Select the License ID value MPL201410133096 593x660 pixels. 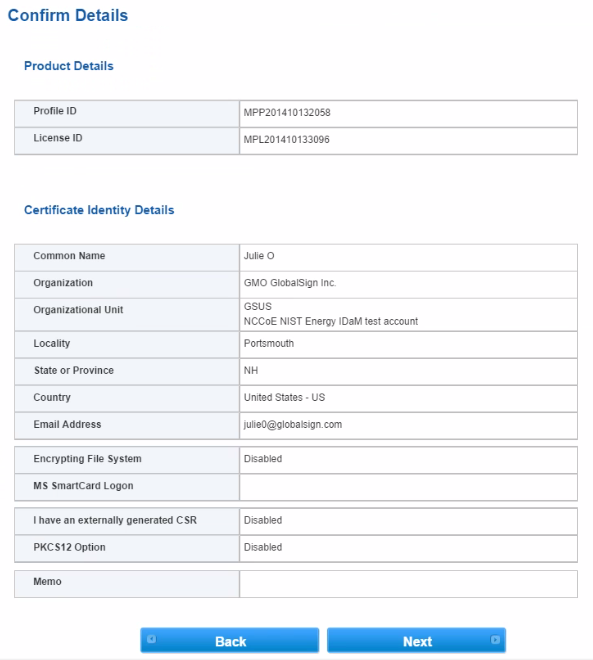coord(287,139)
